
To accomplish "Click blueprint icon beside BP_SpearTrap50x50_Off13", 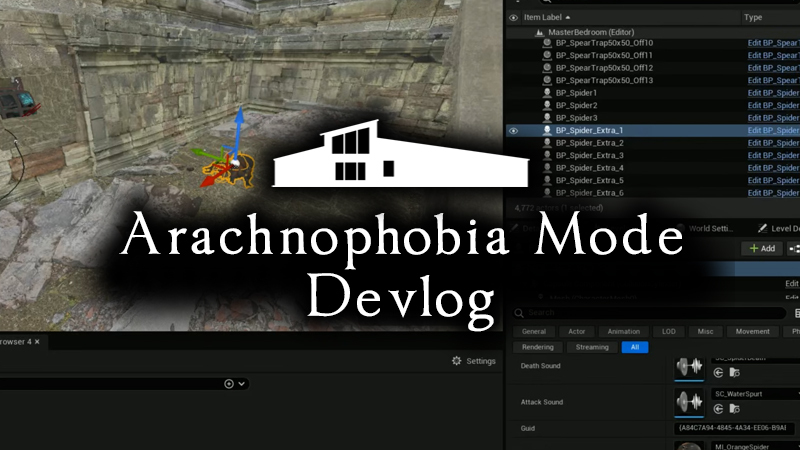I will pyautogui.click(x=547, y=80).
